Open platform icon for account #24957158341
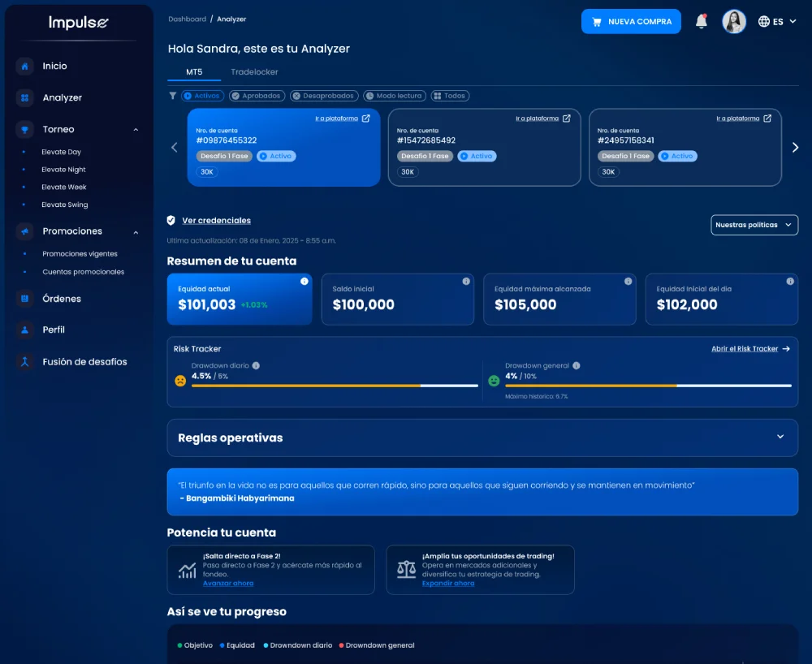 767,119
